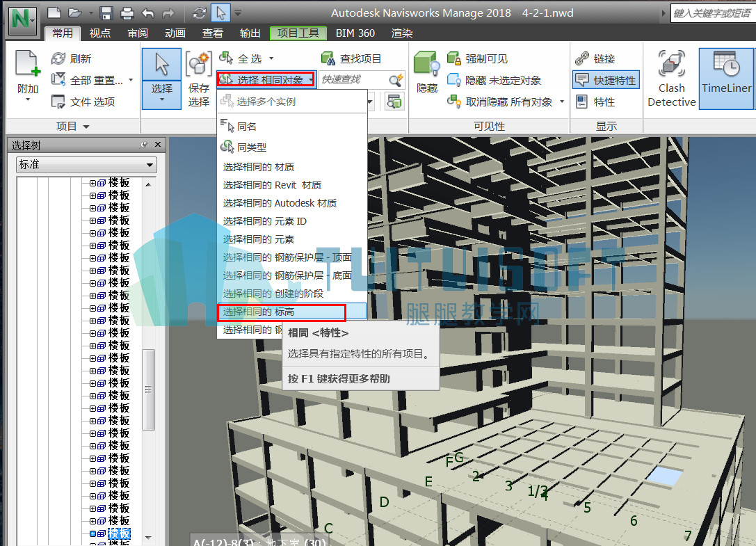Click the Save Selection (保存选择) icon
756x546 pixels.
[x=199, y=65]
